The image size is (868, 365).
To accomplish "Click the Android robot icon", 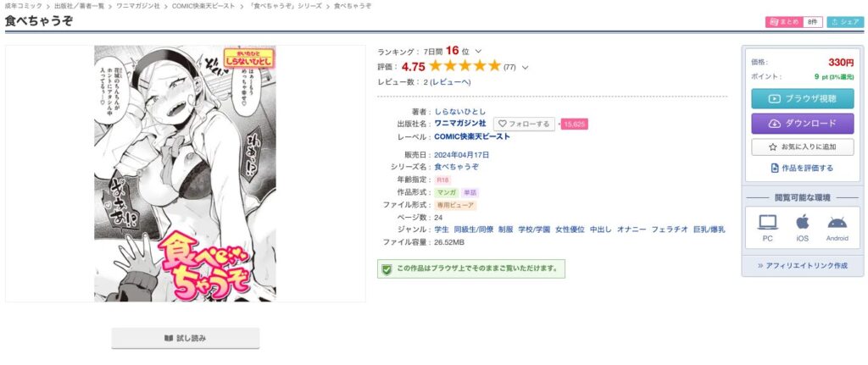I will click(837, 223).
